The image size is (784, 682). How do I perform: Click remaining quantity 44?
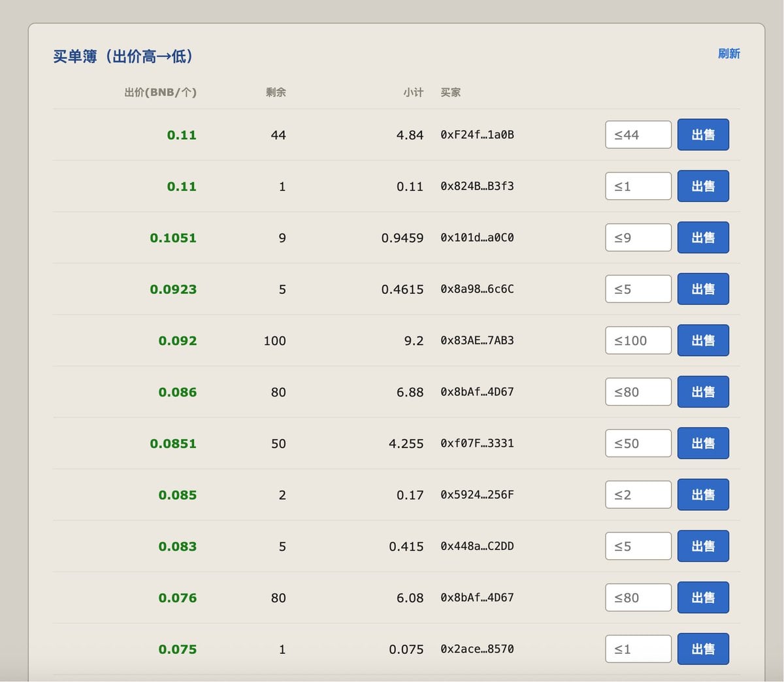tap(278, 135)
